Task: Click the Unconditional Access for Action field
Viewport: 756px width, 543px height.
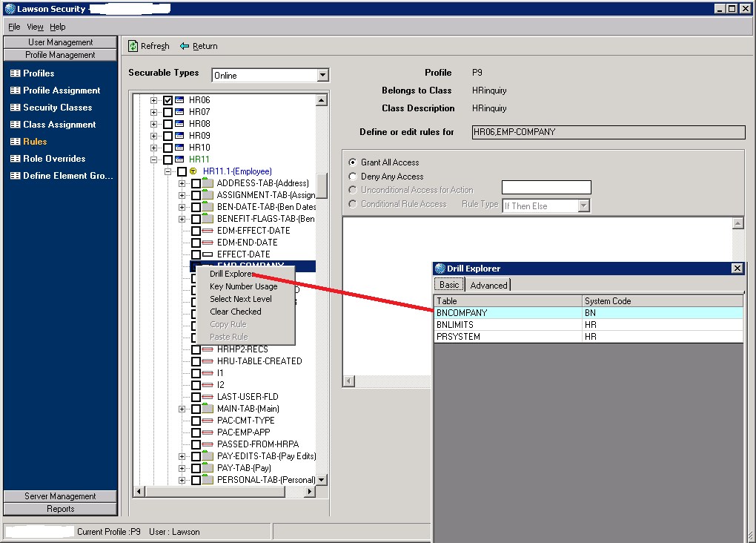Action: click(546, 187)
